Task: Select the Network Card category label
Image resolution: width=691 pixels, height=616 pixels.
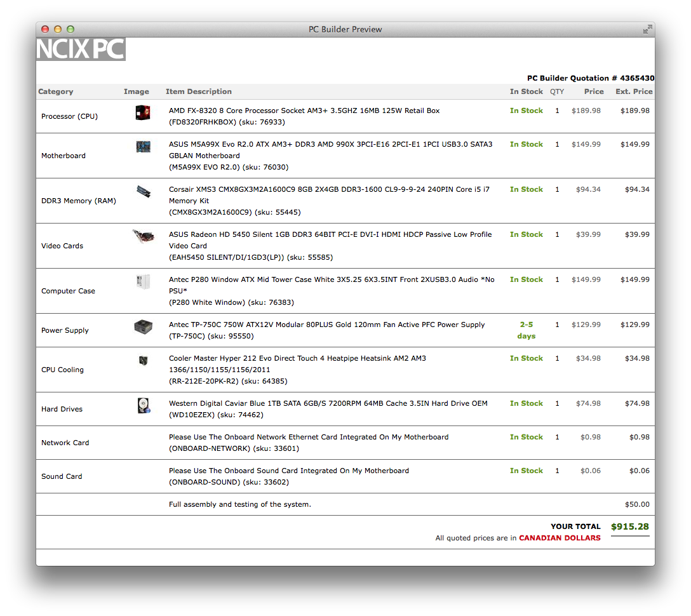Action: tap(65, 443)
